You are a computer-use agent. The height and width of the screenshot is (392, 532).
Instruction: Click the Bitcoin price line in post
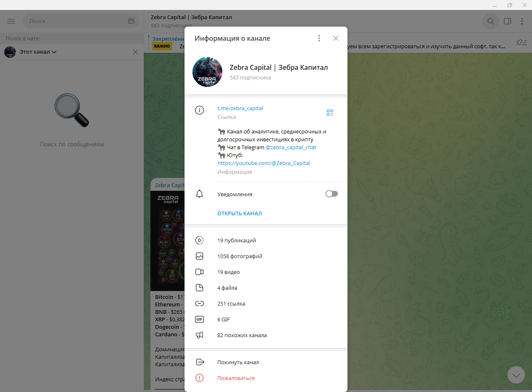[x=170, y=297]
